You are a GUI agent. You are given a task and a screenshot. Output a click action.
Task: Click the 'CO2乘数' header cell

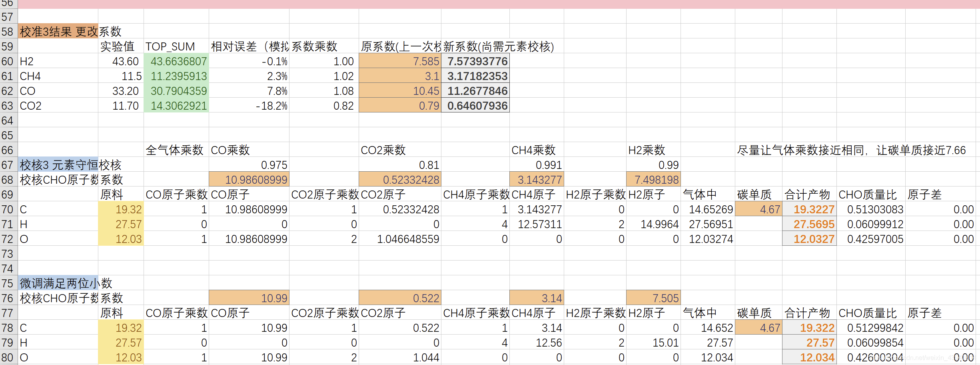(400, 150)
